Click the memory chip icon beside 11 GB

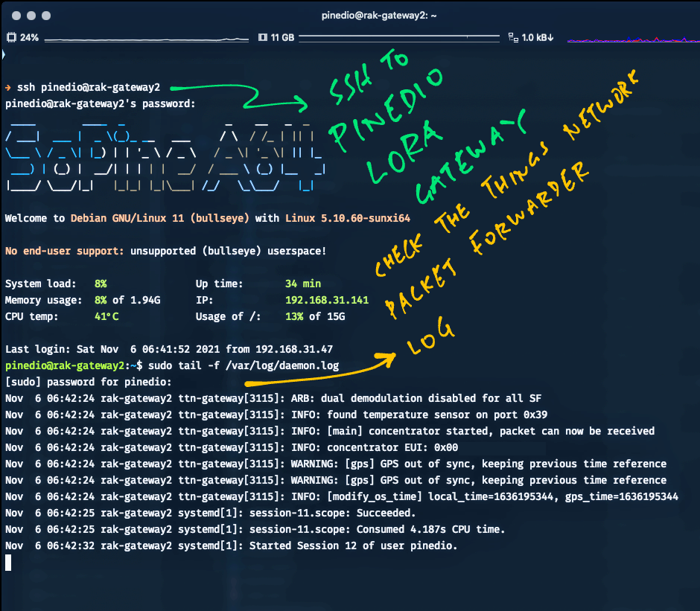(262, 37)
